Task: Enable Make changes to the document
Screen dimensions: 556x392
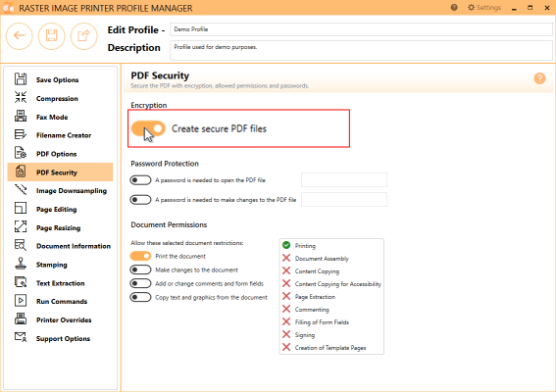Action: [x=140, y=269]
